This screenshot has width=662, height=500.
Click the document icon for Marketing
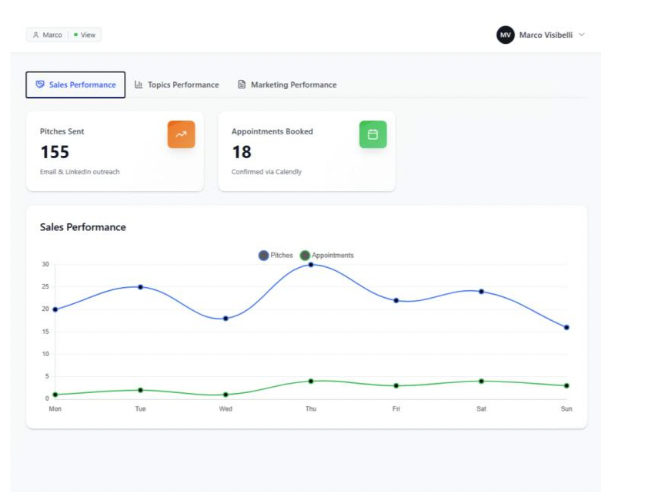242,85
